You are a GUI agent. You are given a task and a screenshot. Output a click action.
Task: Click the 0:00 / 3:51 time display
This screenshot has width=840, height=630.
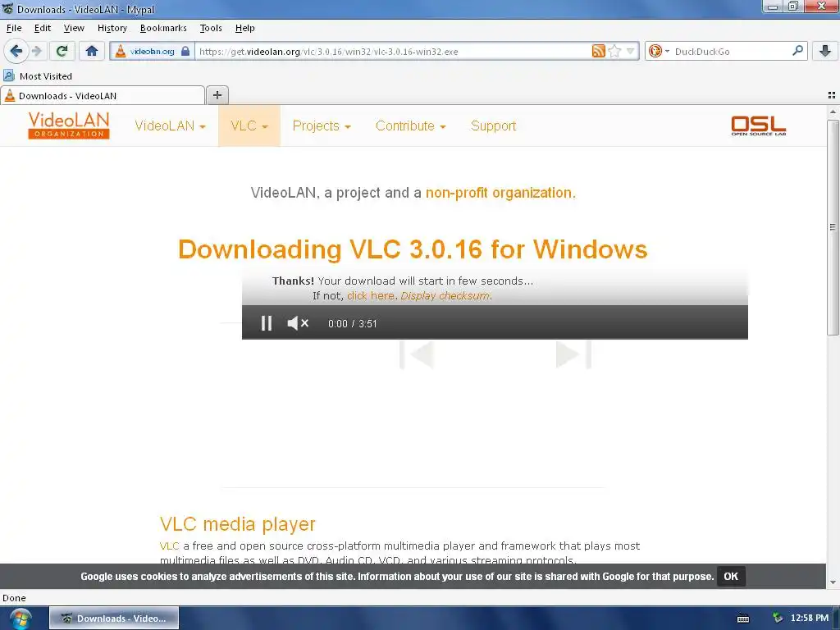[x=353, y=323]
